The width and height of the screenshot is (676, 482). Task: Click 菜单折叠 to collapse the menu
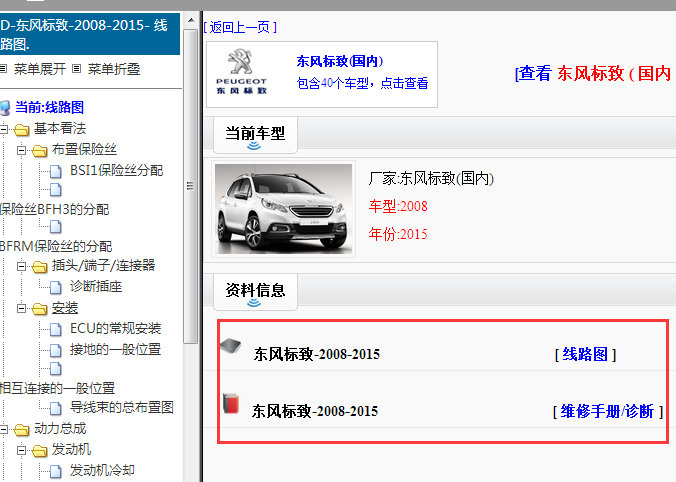[114, 69]
